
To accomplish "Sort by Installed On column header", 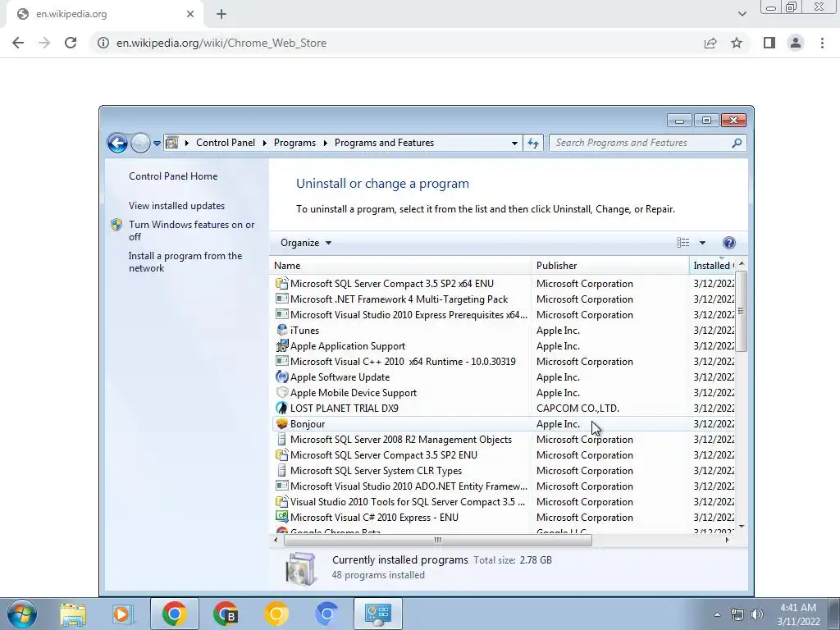I will tap(713, 266).
